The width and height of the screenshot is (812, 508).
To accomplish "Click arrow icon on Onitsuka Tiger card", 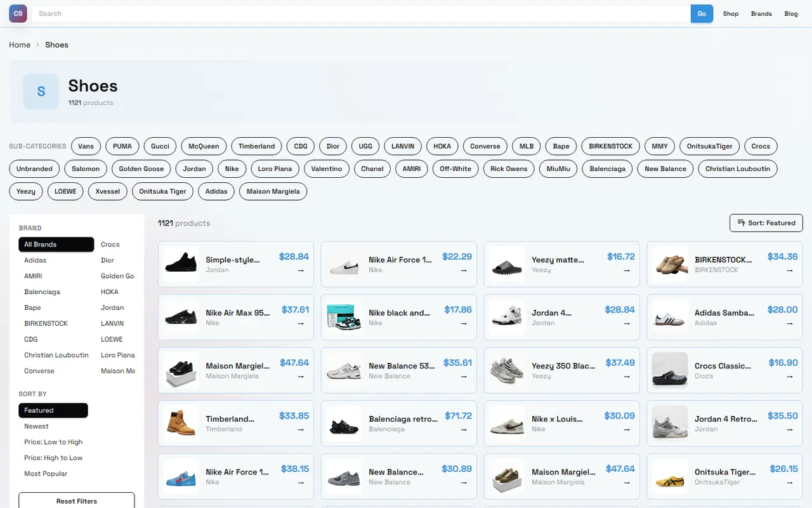I will 790,483.
